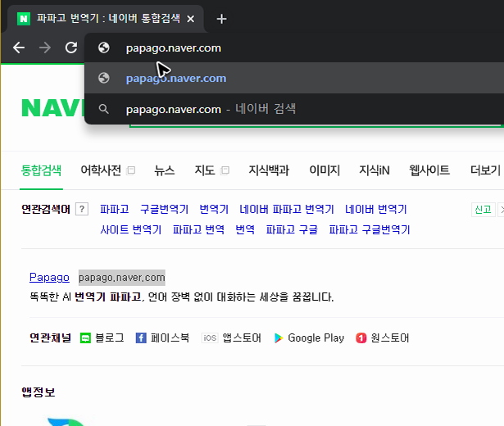The height and width of the screenshot is (426, 504).
Task: Select the 파파고 번역기 네이버 통합검색 tab
Action: tap(104, 19)
